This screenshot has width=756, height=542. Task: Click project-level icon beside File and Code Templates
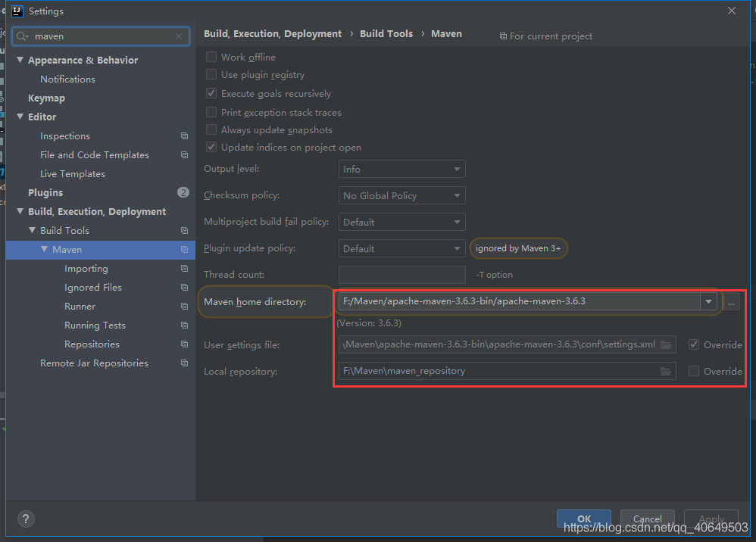[184, 154]
